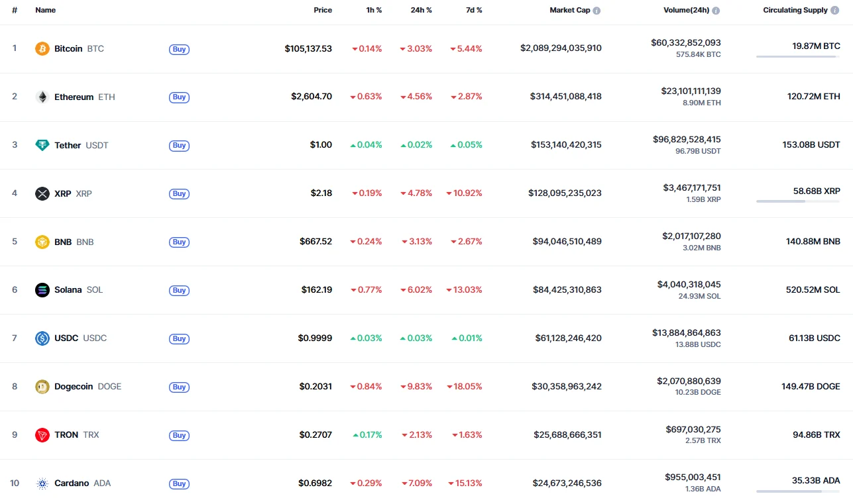Screen dimensions: 853x504
Task: Click the Market Cap info icon
Action: coord(597,11)
